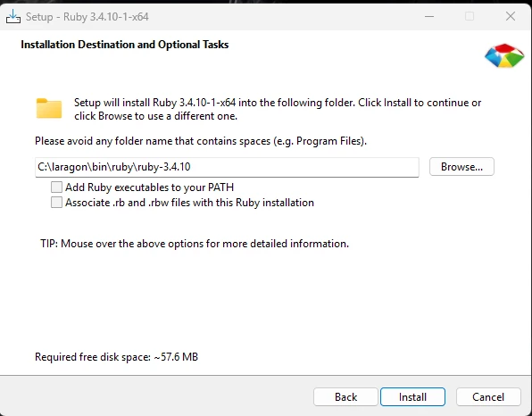The width and height of the screenshot is (532, 416).
Task: Tick the Associate .rb and .rbw files checkbox
Action: tap(56, 203)
